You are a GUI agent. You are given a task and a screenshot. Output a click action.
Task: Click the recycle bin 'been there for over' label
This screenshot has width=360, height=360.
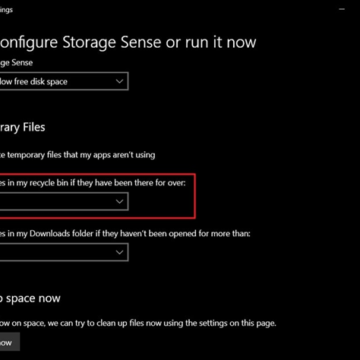(93, 183)
